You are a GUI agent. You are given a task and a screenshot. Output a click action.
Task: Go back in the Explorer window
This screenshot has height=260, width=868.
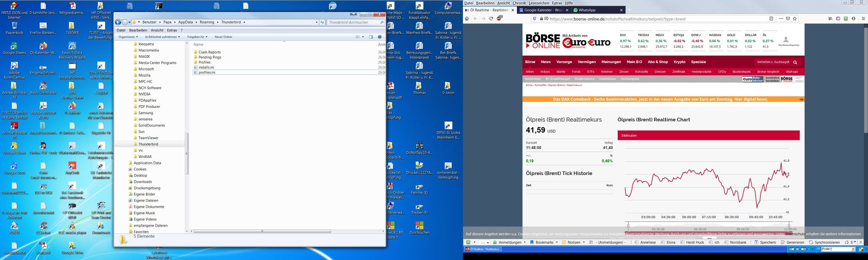pos(118,22)
